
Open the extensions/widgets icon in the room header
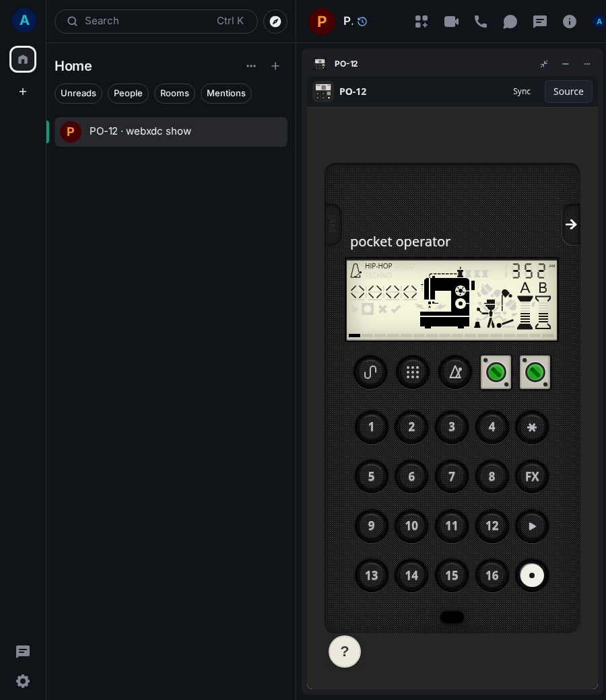[x=421, y=22]
